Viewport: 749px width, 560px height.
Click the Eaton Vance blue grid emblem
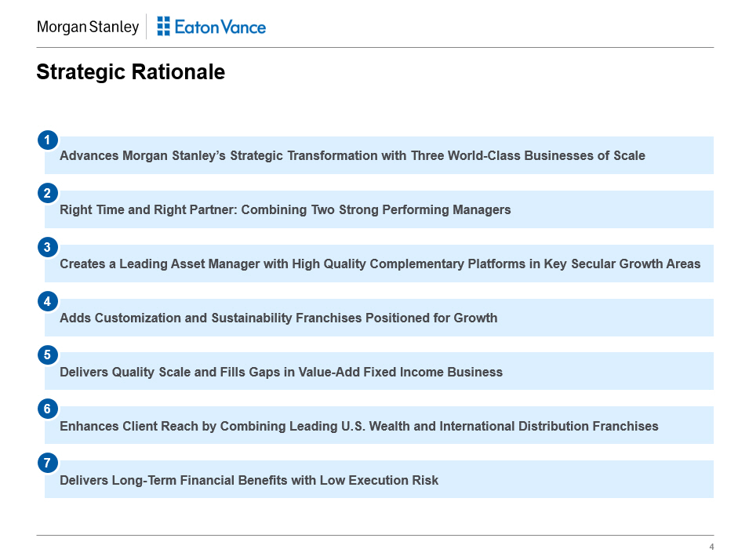click(163, 27)
